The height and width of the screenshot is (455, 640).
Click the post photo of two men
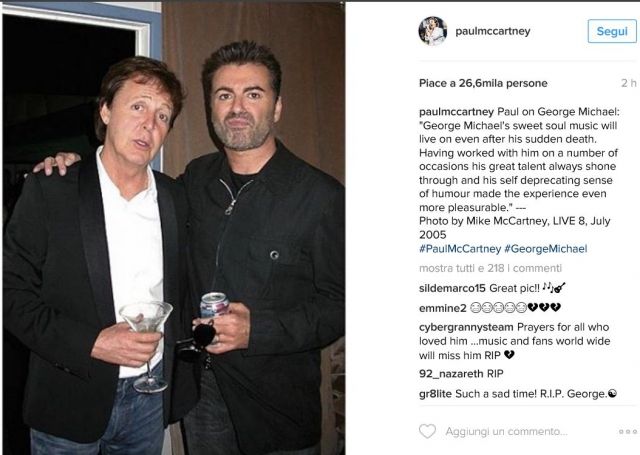[x=173, y=228]
